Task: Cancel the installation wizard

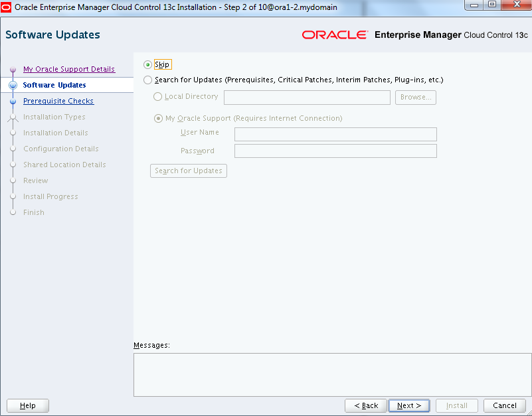Action: point(505,405)
